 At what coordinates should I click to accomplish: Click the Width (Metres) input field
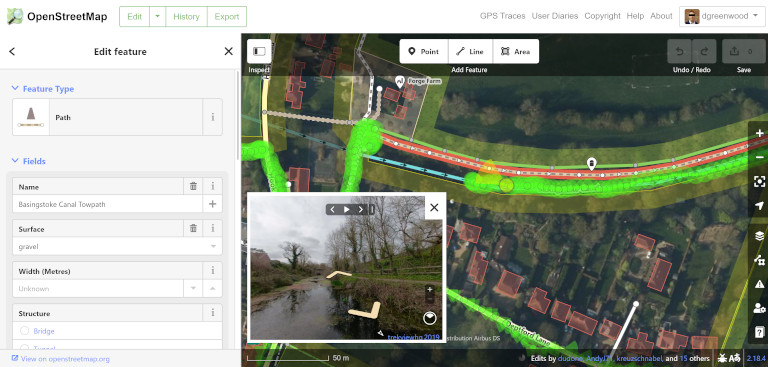pos(98,289)
